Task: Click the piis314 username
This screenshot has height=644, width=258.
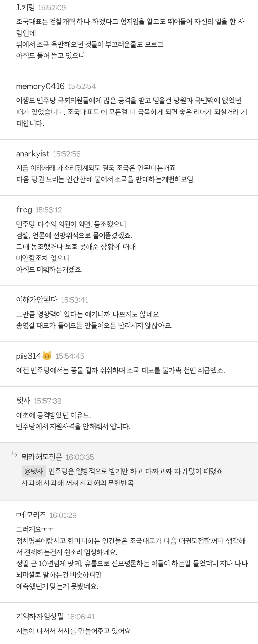Action: point(29,356)
